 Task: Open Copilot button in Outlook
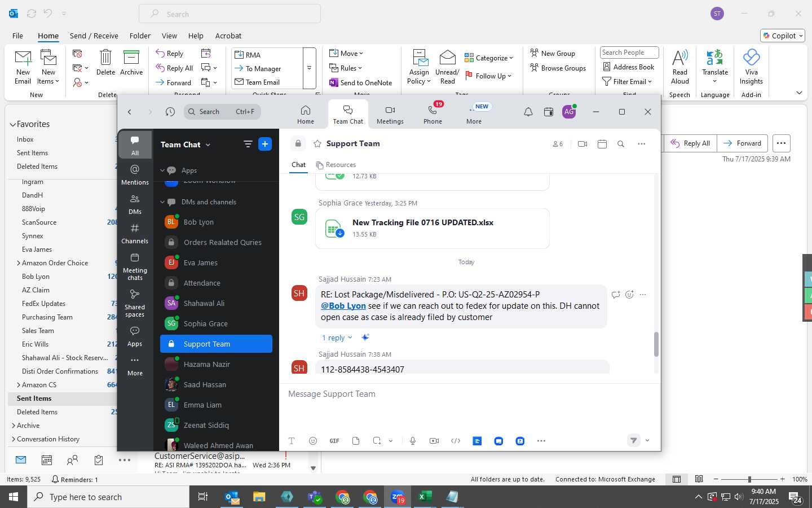point(783,36)
